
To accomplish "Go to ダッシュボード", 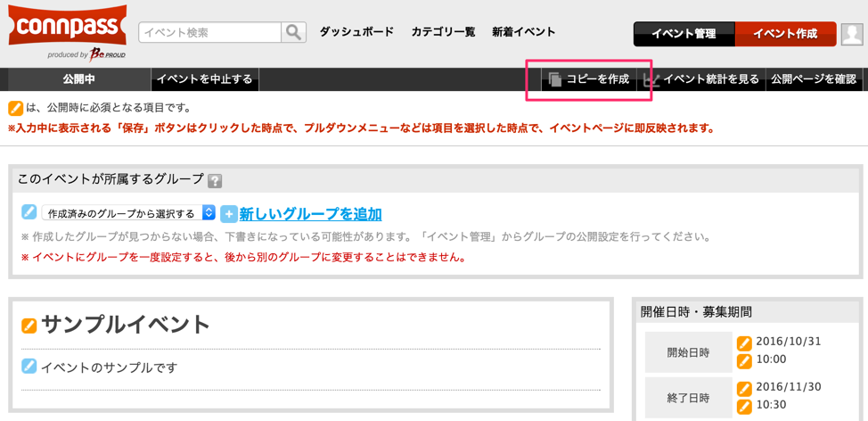I will (x=356, y=32).
